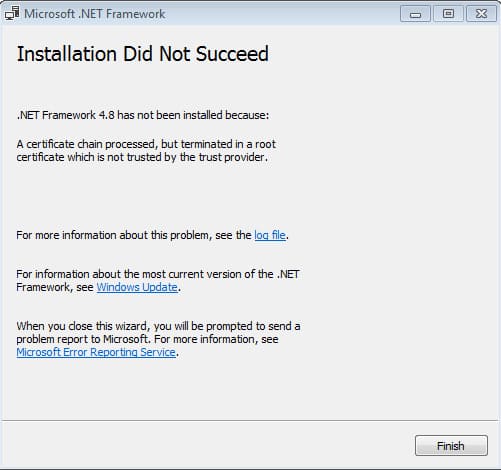The height and width of the screenshot is (470, 501).
Task: Click the "not trusted by the trust provider" line
Action: tap(142, 157)
